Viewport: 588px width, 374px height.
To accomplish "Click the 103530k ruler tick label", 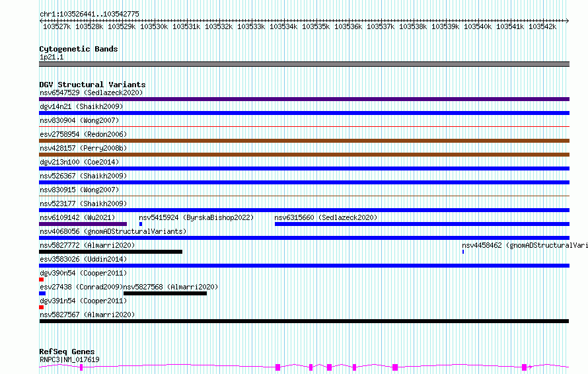I will tap(154, 26).
